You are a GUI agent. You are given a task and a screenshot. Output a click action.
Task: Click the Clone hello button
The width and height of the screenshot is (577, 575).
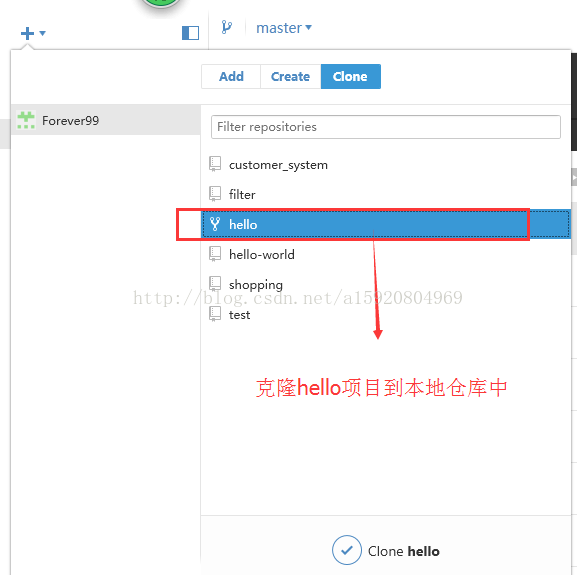pyautogui.click(x=386, y=550)
